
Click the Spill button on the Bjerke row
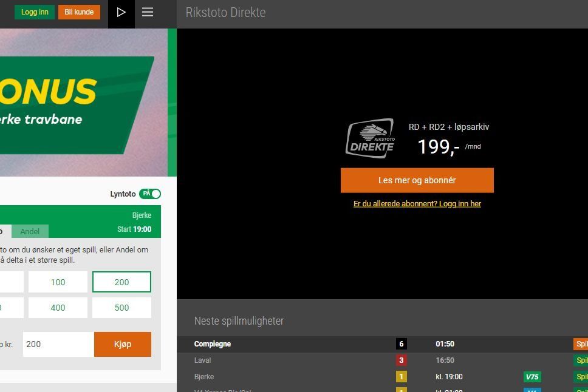pyautogui.click(x=581, y=377)
